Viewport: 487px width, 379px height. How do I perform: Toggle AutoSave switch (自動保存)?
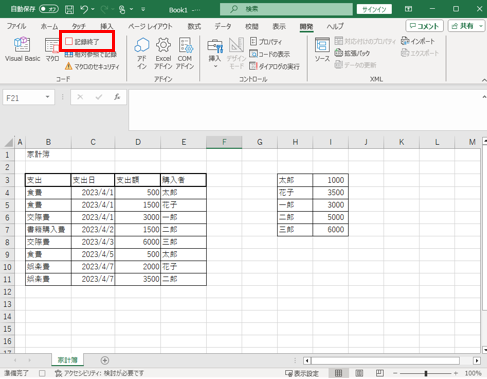click(x=49, y=9)
